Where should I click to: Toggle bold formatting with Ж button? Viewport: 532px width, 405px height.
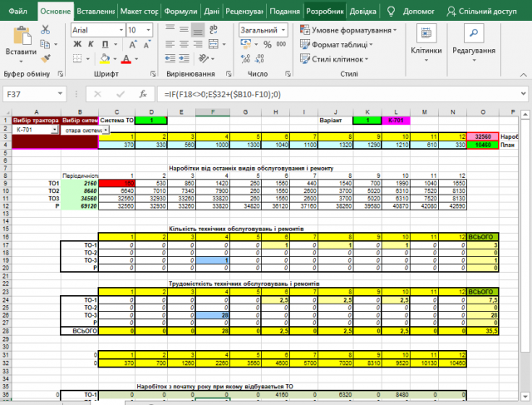point(77,45)
